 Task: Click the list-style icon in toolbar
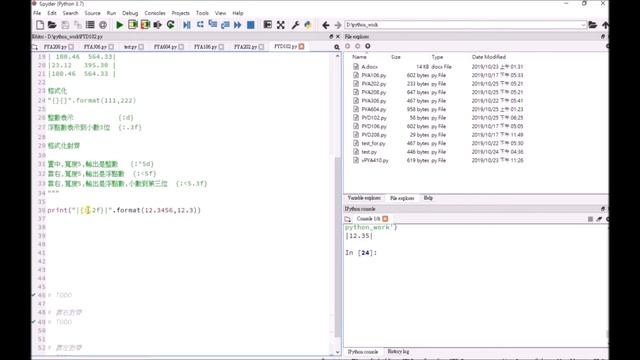(x=90, y=25)
